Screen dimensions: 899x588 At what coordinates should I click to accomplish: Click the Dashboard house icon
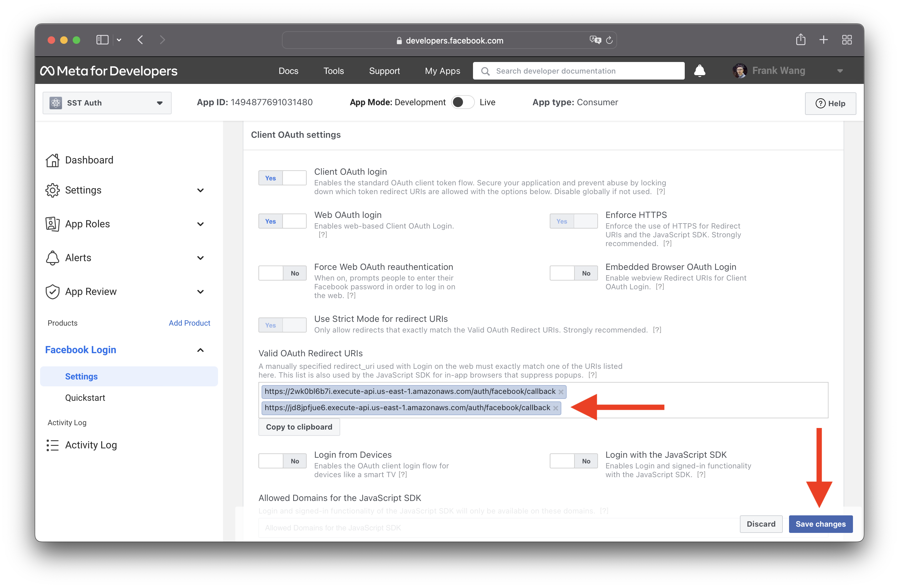(53, 160)
